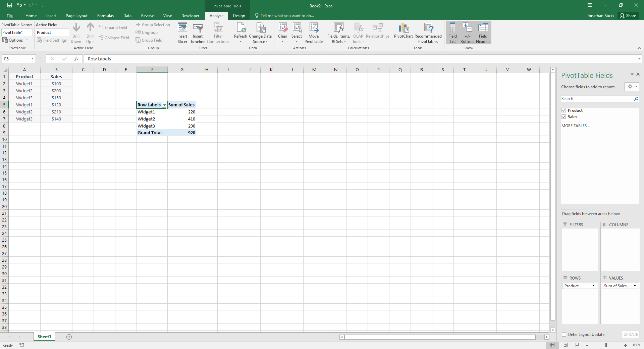The width and height of the screenshot is (644, 349).
Task: Open the PivotTable Options dropdown
Action: point(15,40)
